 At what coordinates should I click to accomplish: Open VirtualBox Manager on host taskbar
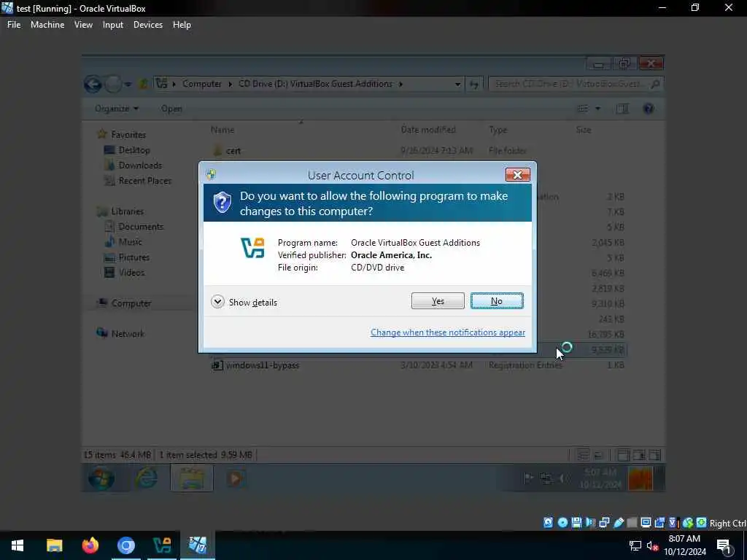tap(162, 545)
